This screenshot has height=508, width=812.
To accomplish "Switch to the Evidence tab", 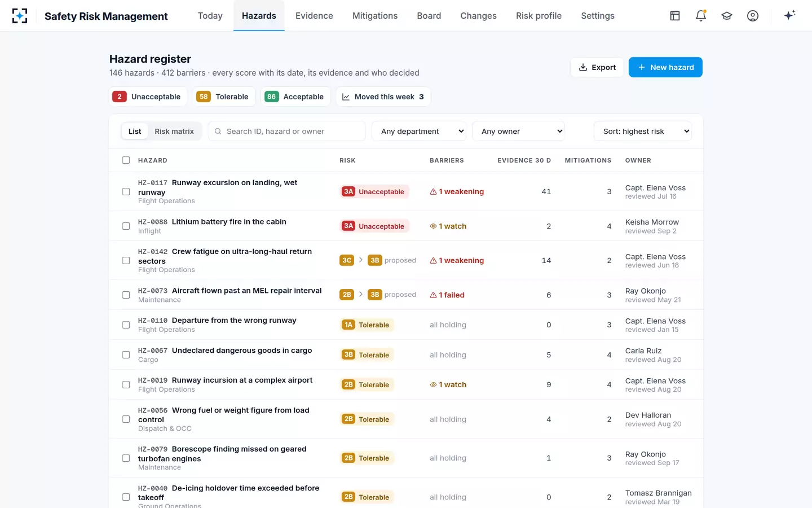I will tap(314, 16).
